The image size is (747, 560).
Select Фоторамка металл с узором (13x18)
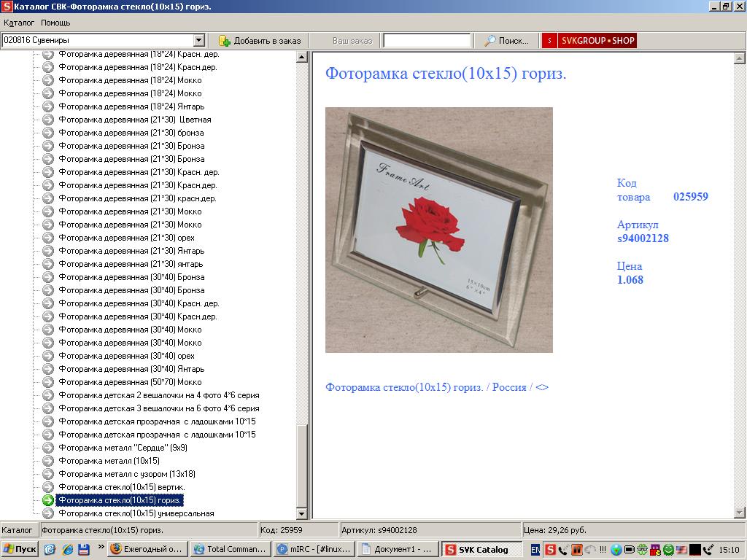127,474
